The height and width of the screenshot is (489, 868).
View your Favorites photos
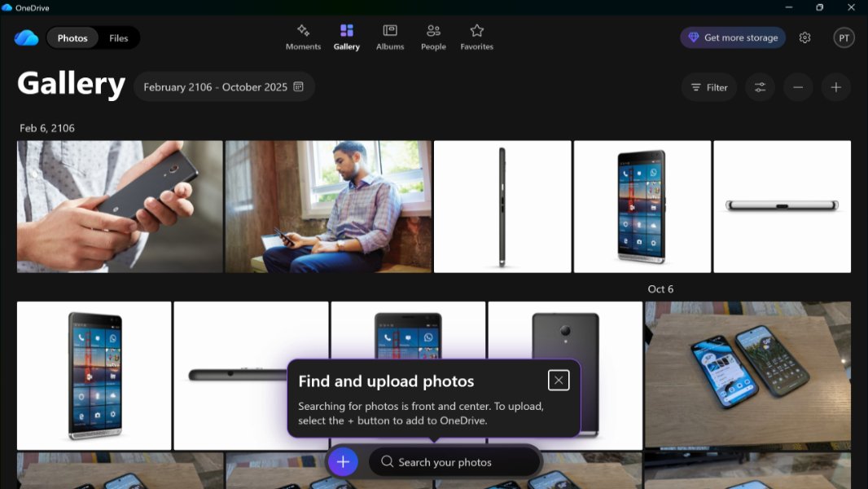(476, 37)
